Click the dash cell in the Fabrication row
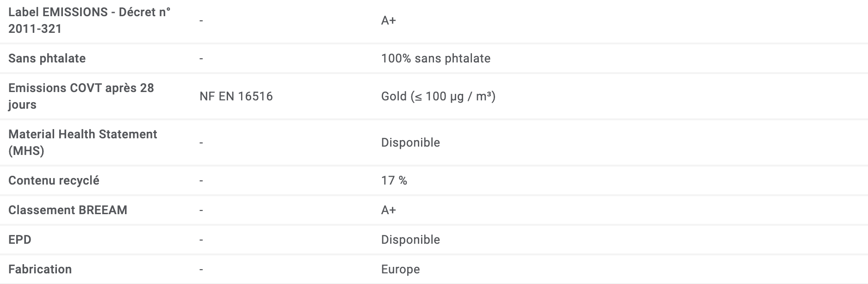This screenshot has width=868, height=284. point(201,269)
